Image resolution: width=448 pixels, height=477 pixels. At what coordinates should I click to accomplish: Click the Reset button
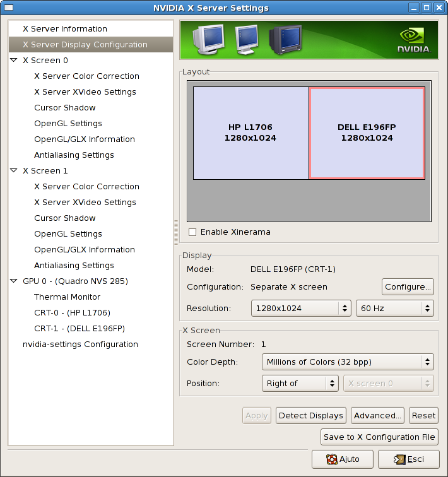point(423,416)
